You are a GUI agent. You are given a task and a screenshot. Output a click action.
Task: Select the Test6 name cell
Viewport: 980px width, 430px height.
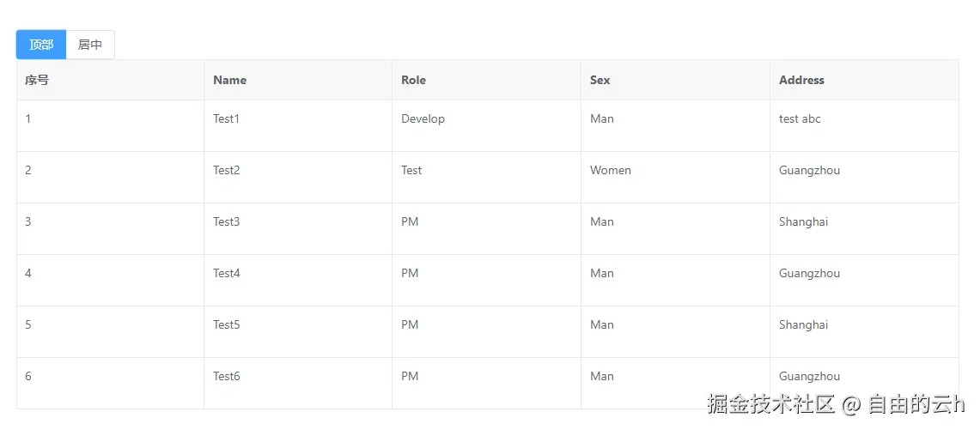click(x=227, y=376)
